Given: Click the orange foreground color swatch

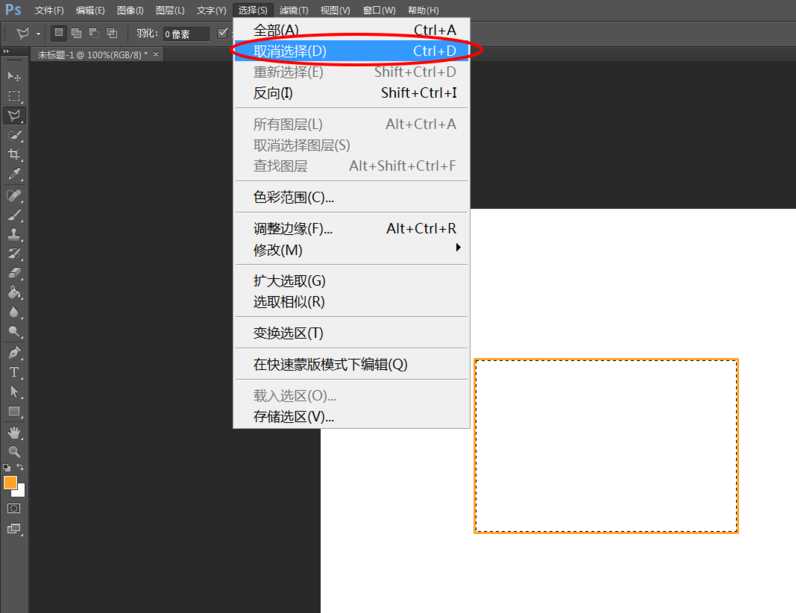Looking at the screenshot, I should tap(10, 482).
